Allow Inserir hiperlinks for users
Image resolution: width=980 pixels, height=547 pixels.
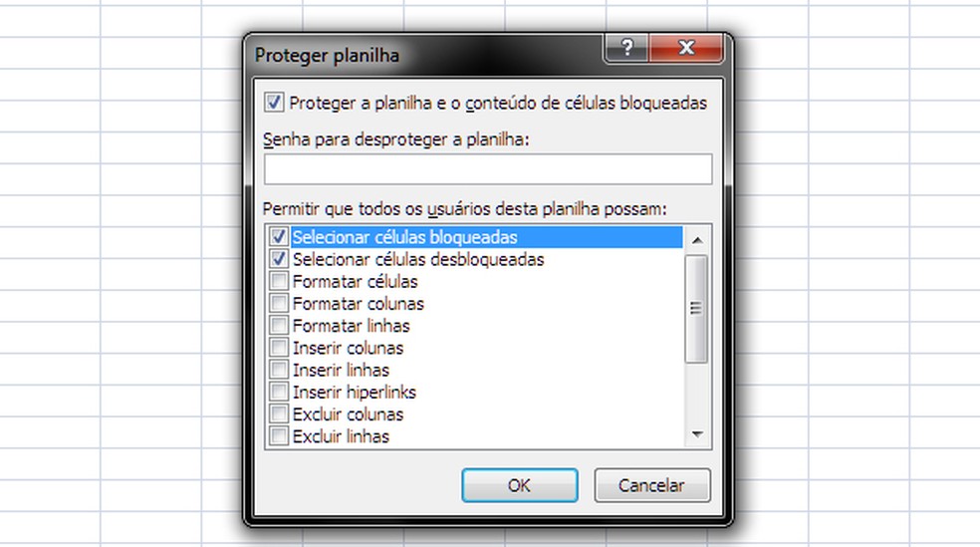coord(279,393)
